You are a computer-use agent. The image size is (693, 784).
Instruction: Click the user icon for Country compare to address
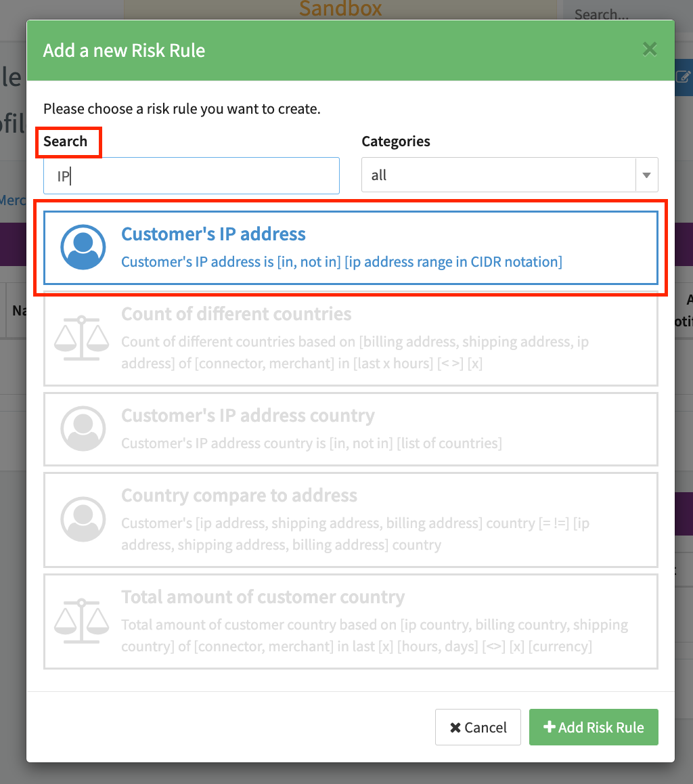coord(83,519)
